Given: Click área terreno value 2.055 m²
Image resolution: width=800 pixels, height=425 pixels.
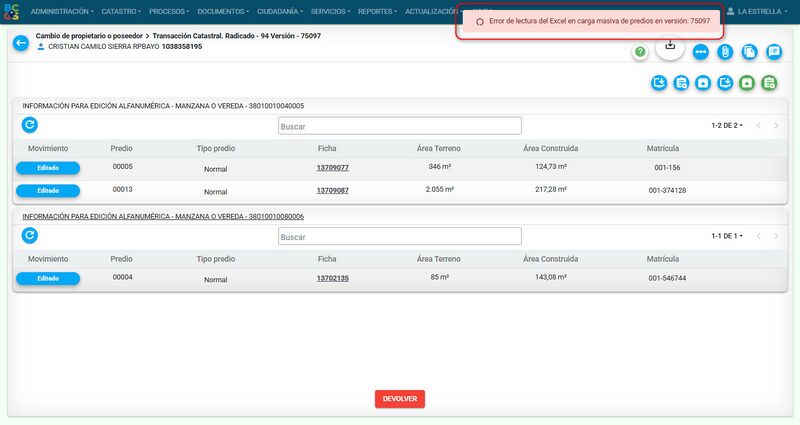Looking at the screenshot, I should pyautogui.click(x=439, y=189).
